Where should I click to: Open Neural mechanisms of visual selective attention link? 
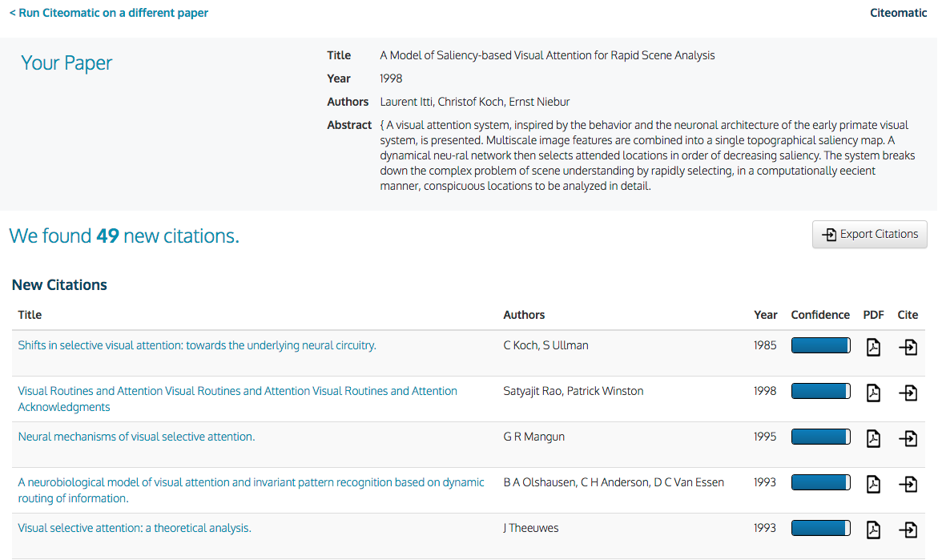click(136, 437)
